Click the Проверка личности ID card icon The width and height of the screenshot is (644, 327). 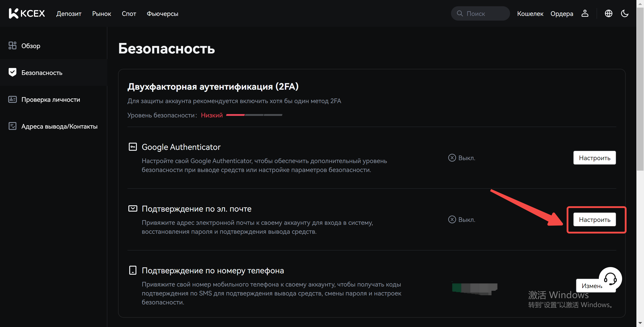click(13, 100)
